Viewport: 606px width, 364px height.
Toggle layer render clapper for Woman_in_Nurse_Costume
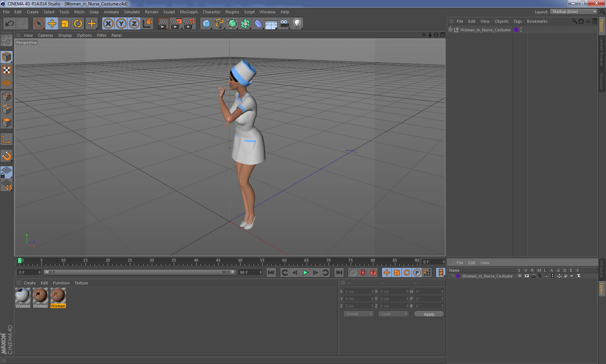[x=533, y=276]
